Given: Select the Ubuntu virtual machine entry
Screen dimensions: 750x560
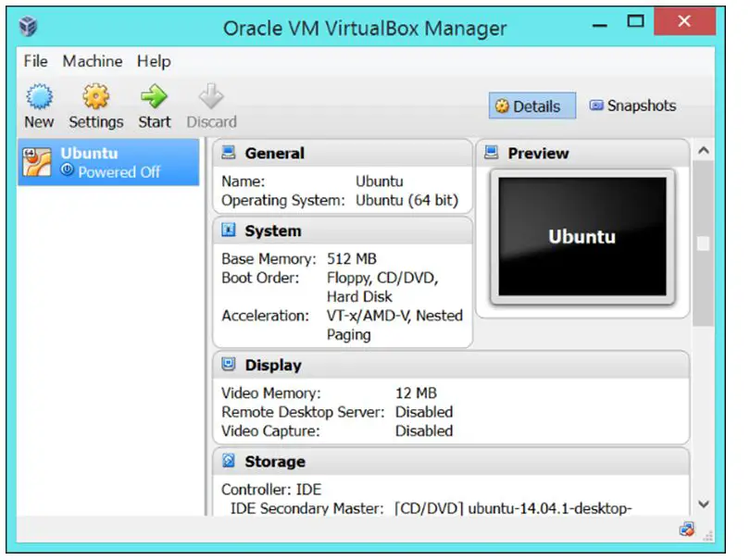Looking at the screenshot, I should [x=108, y=162].
